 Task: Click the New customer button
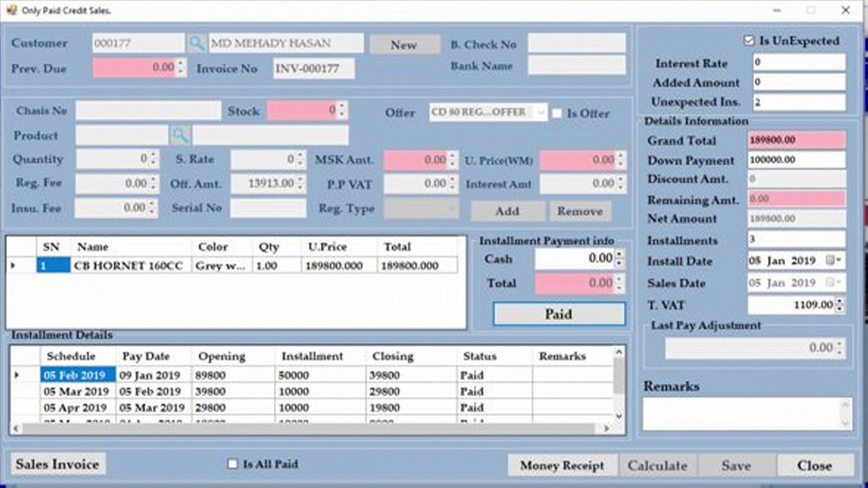tap(404, 45)
